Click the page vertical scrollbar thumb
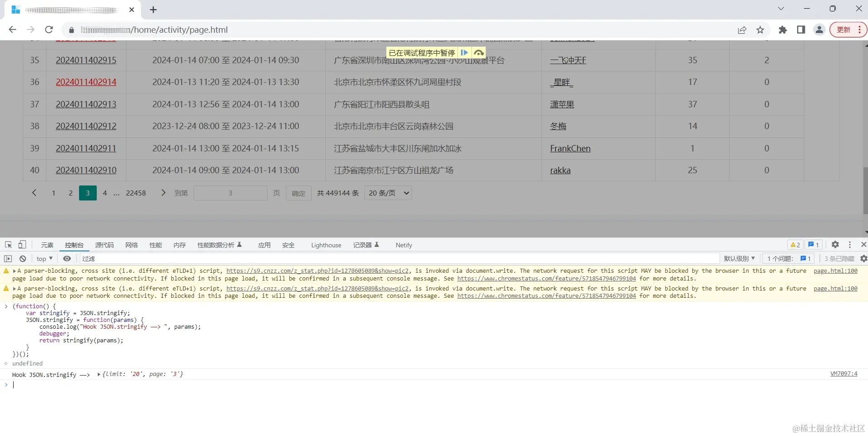Image resolution: width=868 pixels, height=436 pixels. (865, 190)
